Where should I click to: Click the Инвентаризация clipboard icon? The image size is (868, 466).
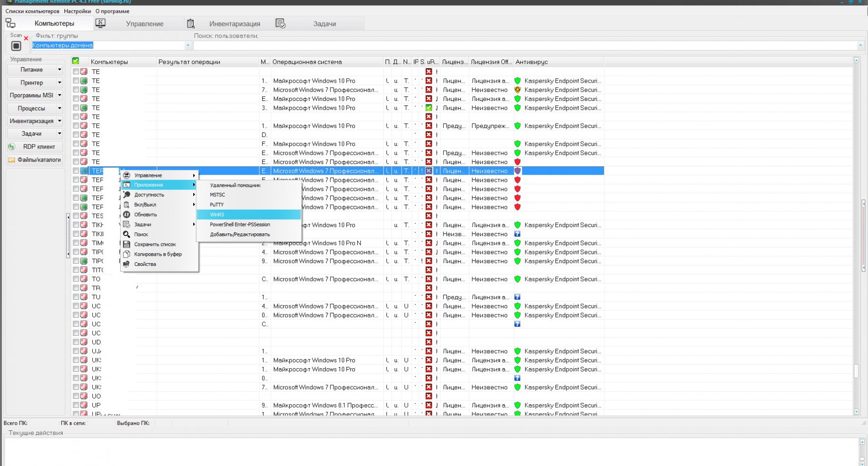point(191,23)
